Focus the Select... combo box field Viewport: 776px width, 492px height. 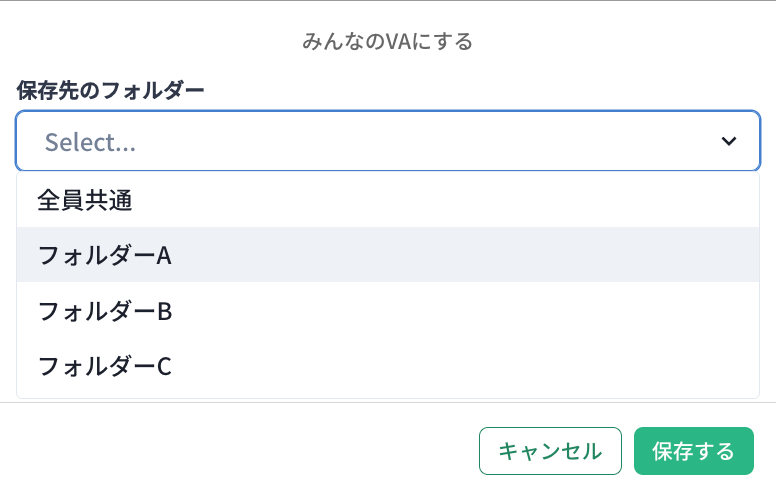(x=370, y=142)
